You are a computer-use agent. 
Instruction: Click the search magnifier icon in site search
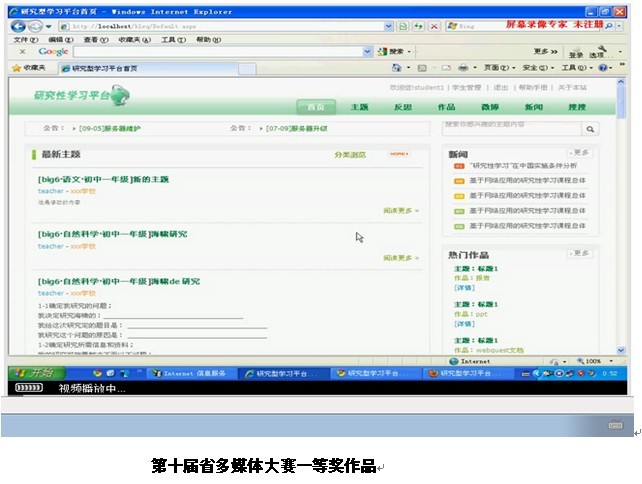tap(590, 129)
